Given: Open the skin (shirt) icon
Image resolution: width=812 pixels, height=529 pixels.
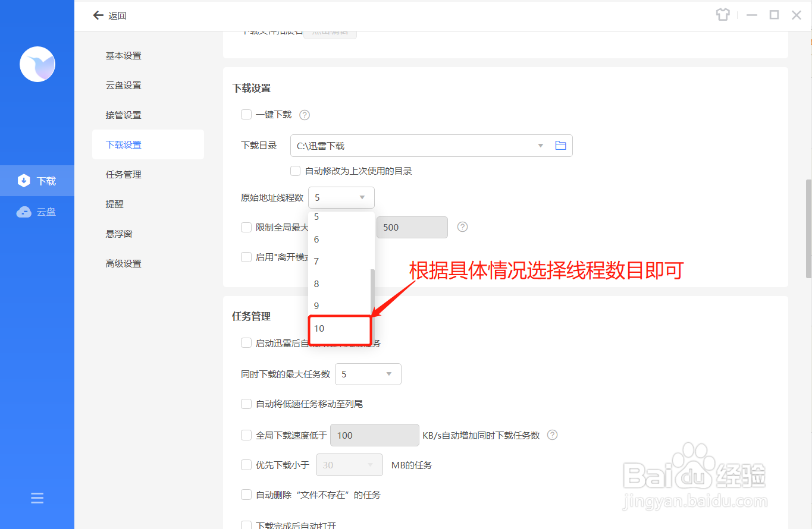Looking at the screenshot, I should (723, 15).
